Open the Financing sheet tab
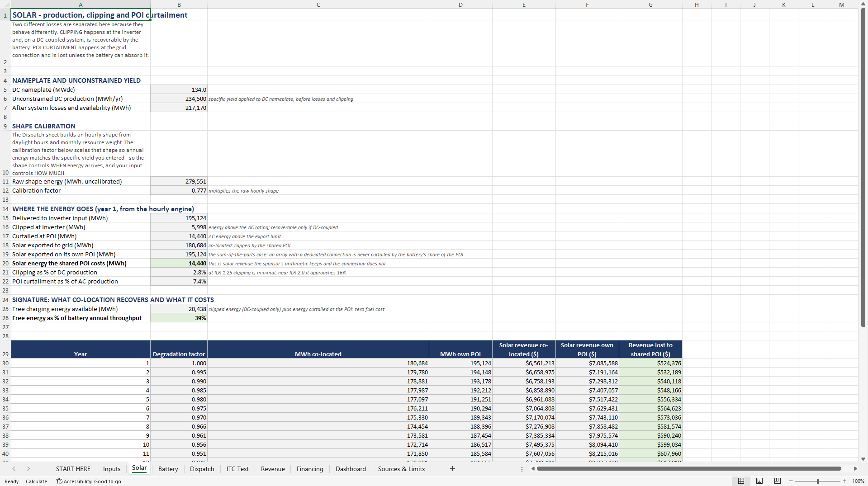The height and width of the screenshot is (486, 868). click(310, 469)
